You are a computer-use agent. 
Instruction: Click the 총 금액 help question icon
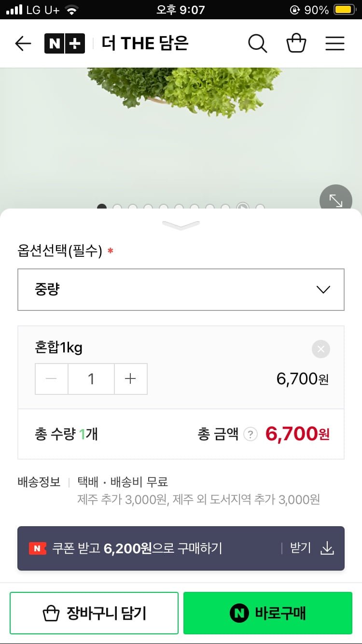(x=250, y=434)
